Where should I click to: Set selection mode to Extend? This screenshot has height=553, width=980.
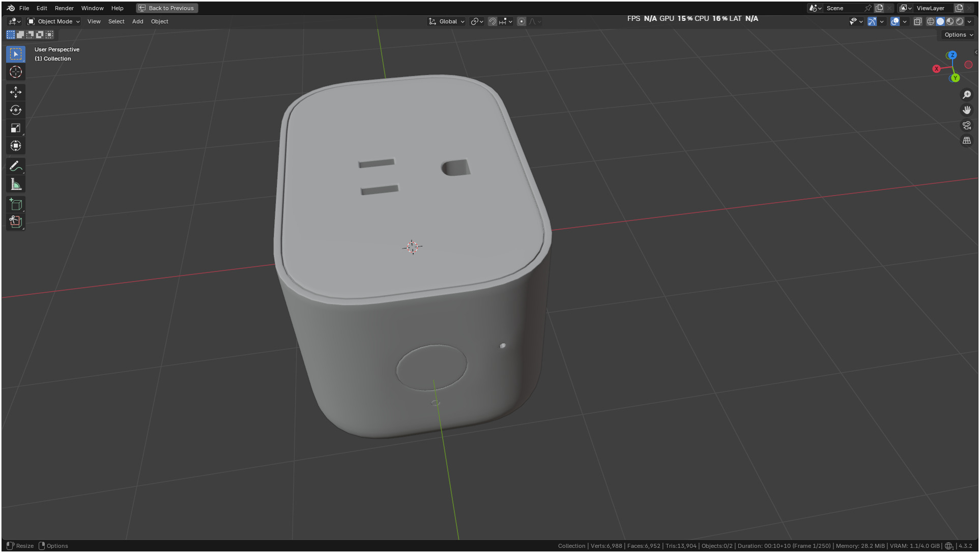coord(20,35)
